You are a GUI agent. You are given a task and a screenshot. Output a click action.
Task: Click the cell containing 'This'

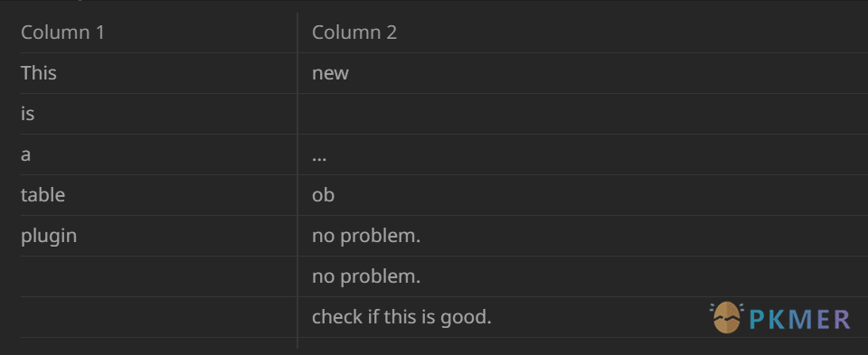pyautogui.click(x=159, y=73)
